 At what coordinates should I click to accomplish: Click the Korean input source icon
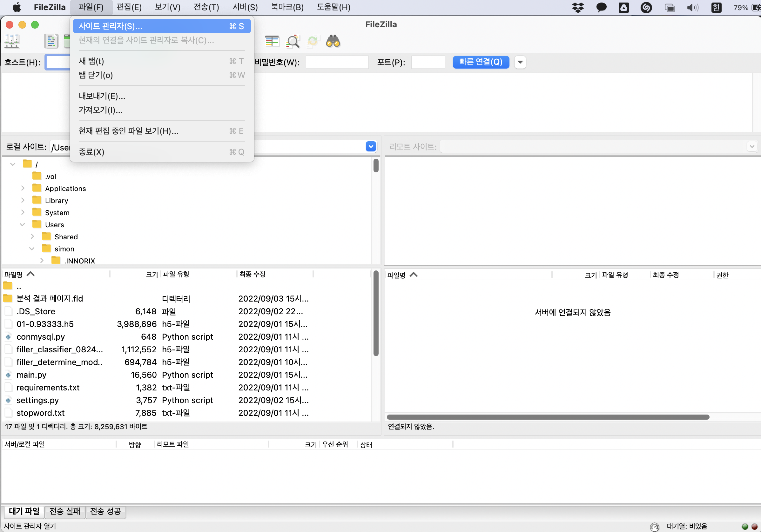pos(716,7)
